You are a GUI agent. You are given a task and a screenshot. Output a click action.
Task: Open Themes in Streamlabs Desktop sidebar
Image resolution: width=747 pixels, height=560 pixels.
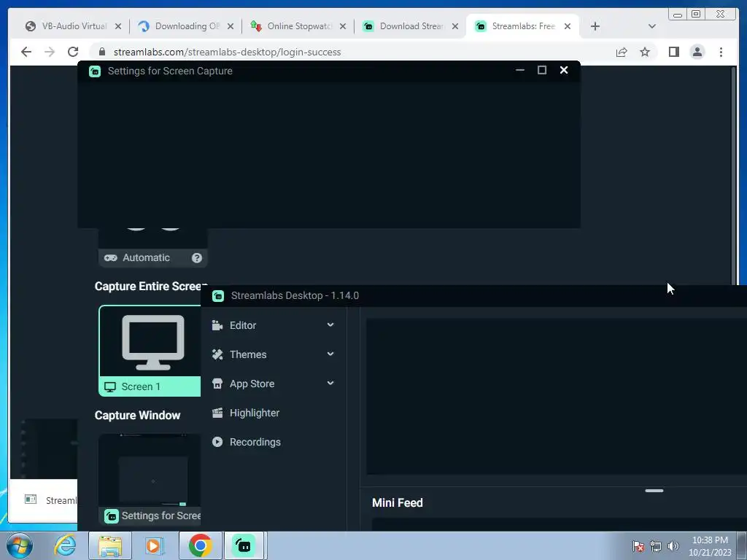[x=274, y=354]
